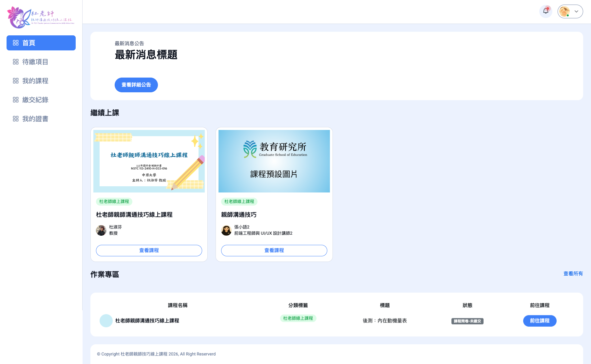The width and height of the screenshot is (591, 364).
Task: Click the notification bell icon
Action: 545,11
